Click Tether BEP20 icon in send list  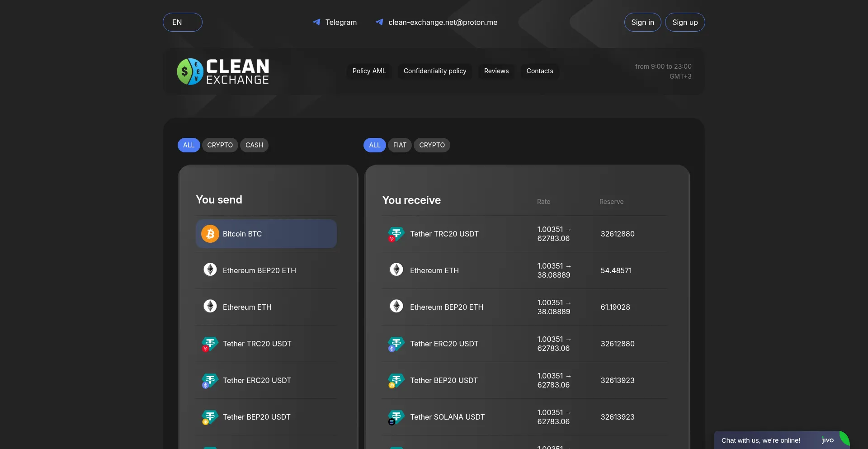pyautogui.click(x=210, y=417)
